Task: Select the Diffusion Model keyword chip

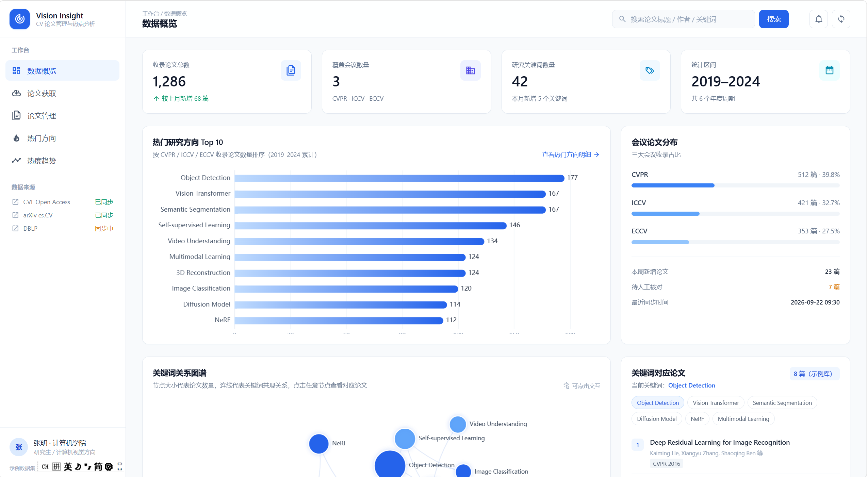Action: (656, 418)
